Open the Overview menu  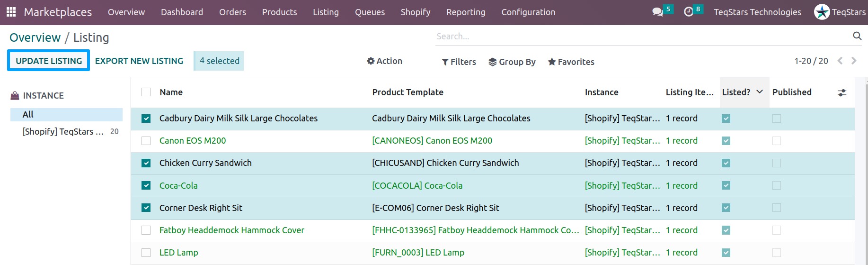[126, 12]
